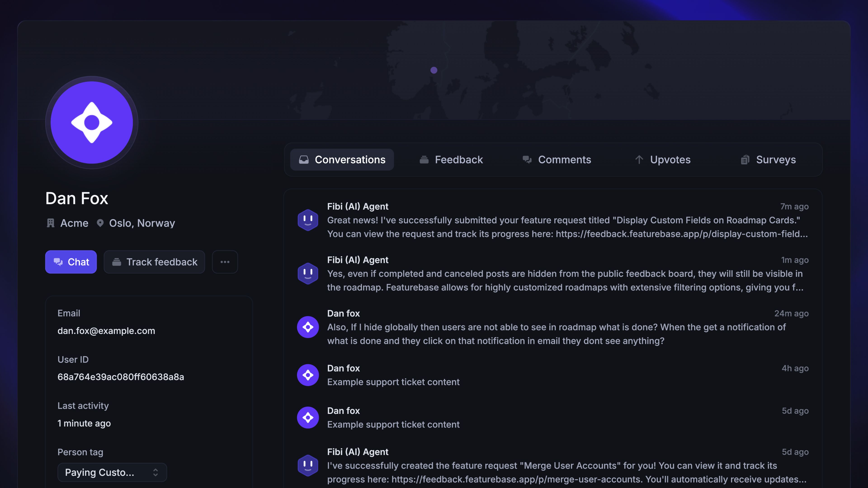
Task: Click the Acme company building icon
Action: pos(51,223)
